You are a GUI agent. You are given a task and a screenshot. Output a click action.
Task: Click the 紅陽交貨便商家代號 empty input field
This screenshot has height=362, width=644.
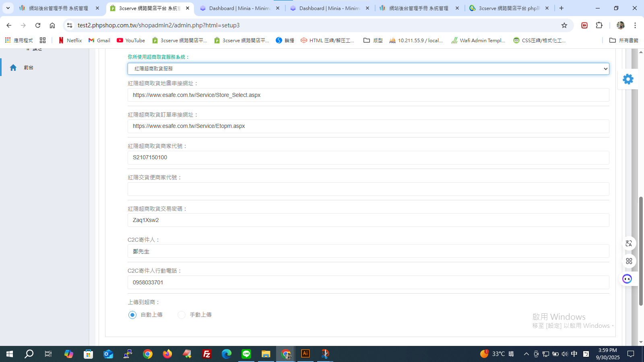[368, 189]
